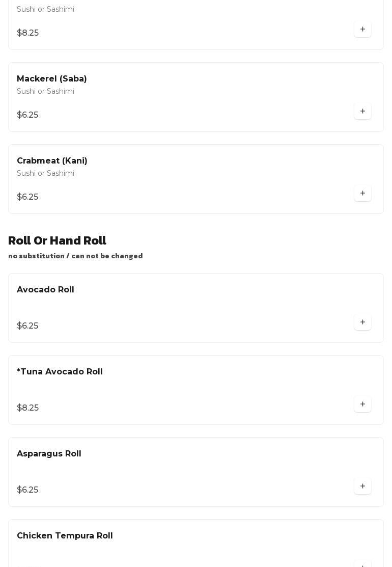This screenshot has height=567, width=392.
Task: Add Chicken Tempura Roll with plus icon
Action: point(362,564)
